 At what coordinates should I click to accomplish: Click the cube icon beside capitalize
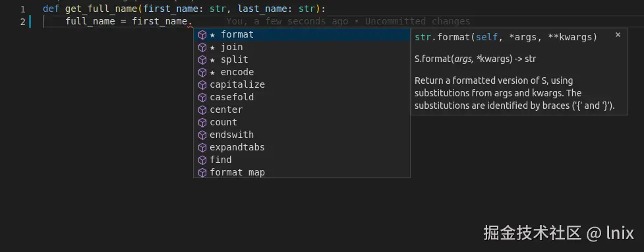click(202, 84)
